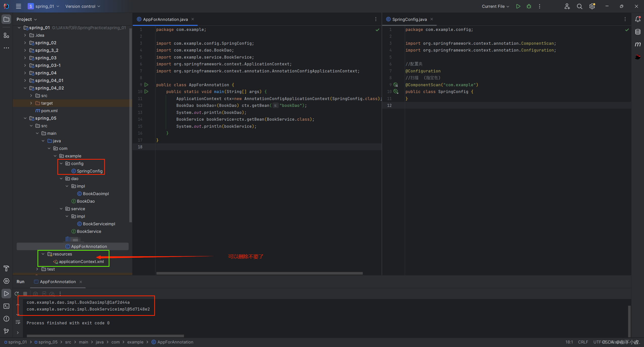Click run gutter icon for main method
The height and width of the screenshot is (347, 644).
pyautogui.click(x=146, y=92)
